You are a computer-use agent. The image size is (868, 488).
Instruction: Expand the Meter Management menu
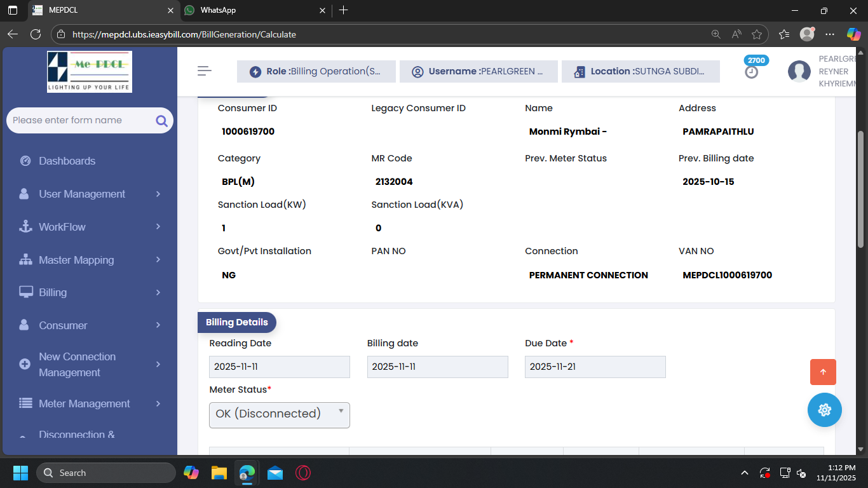click(x=90, y=403)
